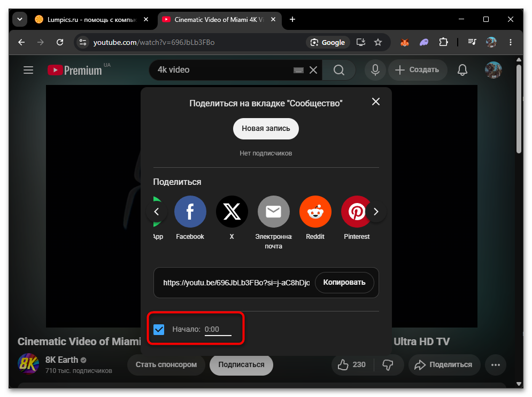Start voice search with microphone
The width and height of the screenshot is (532, 397).
pyautogui.click(x=375, y=70)
